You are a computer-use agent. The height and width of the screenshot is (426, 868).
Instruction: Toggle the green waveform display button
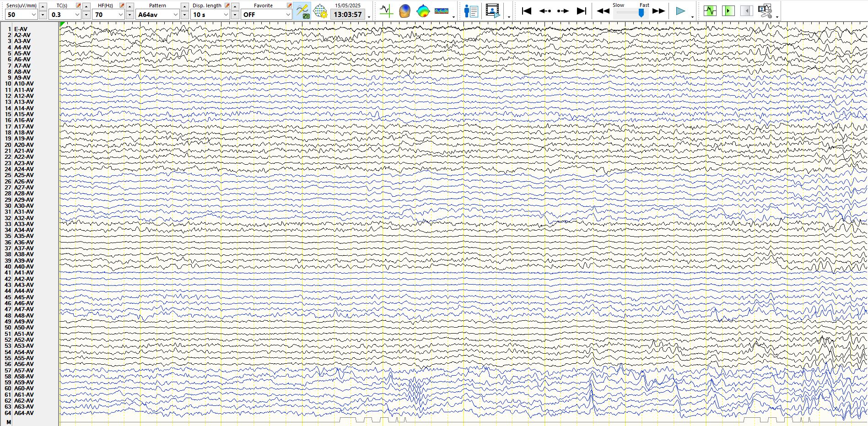coord(710,11)
